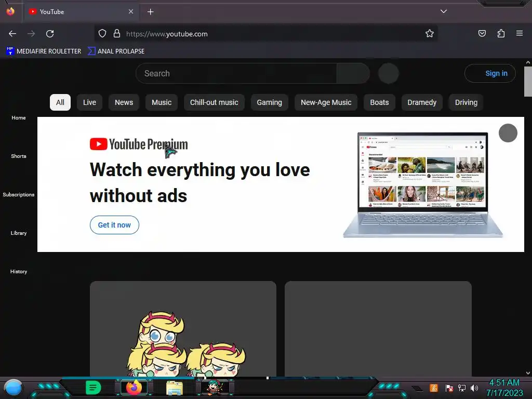Click the scrollbar up arrow
532x399 pixels.
(x=528, y=62)
